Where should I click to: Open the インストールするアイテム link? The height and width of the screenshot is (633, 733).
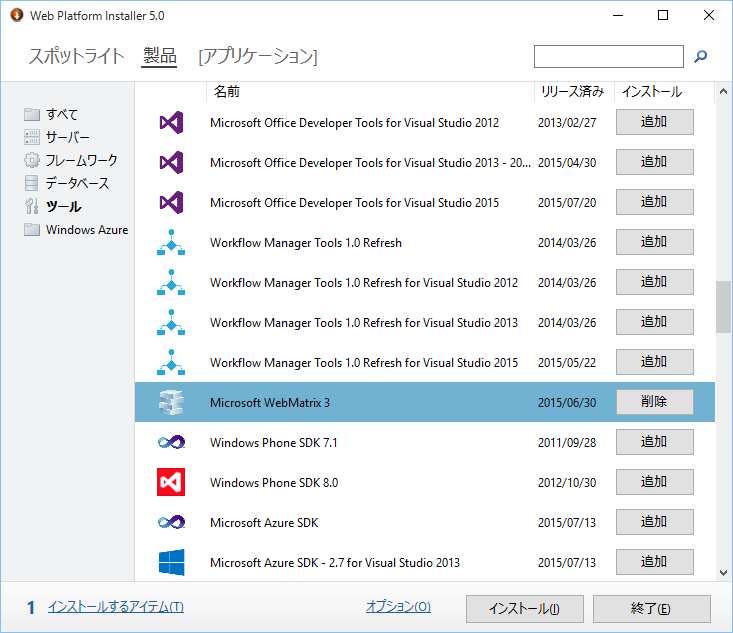point(116,607)
